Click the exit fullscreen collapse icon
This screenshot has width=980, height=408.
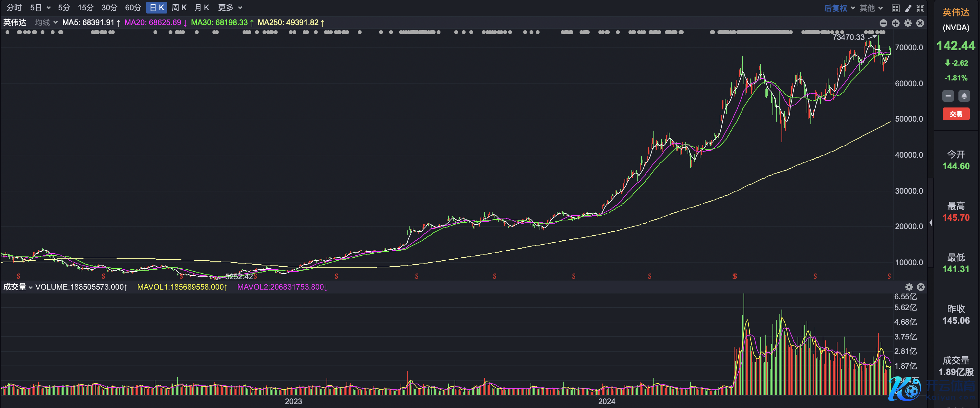(x=920, y=8)
